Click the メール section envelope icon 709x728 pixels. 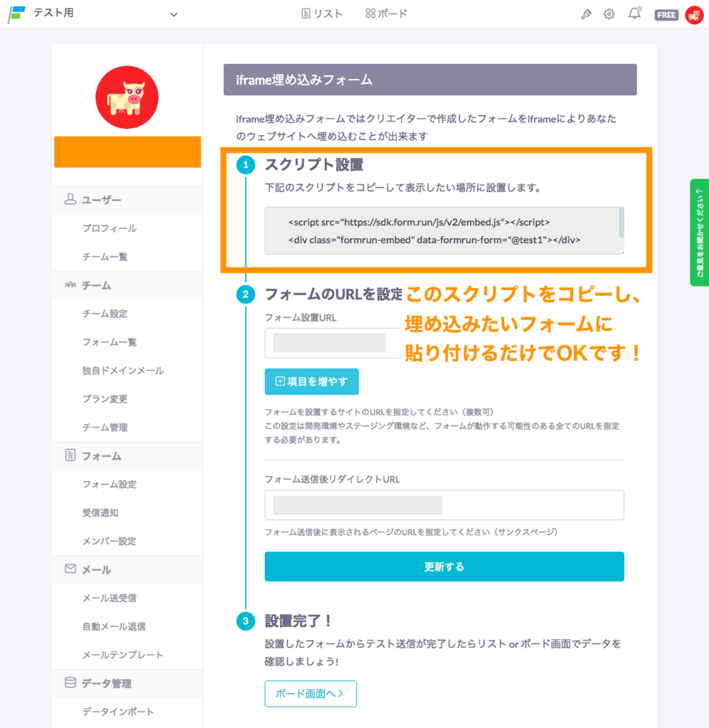(70, 569)
